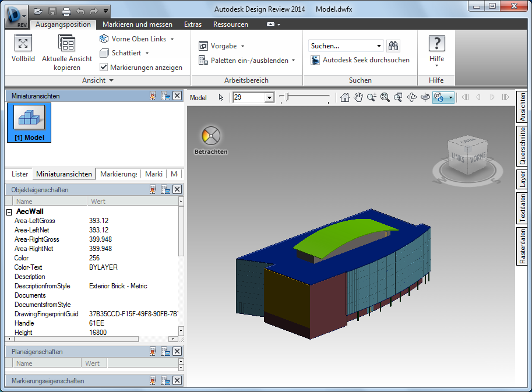Select the Zoom window rectangle tool

pyautogui.click(x=398, y=97)
